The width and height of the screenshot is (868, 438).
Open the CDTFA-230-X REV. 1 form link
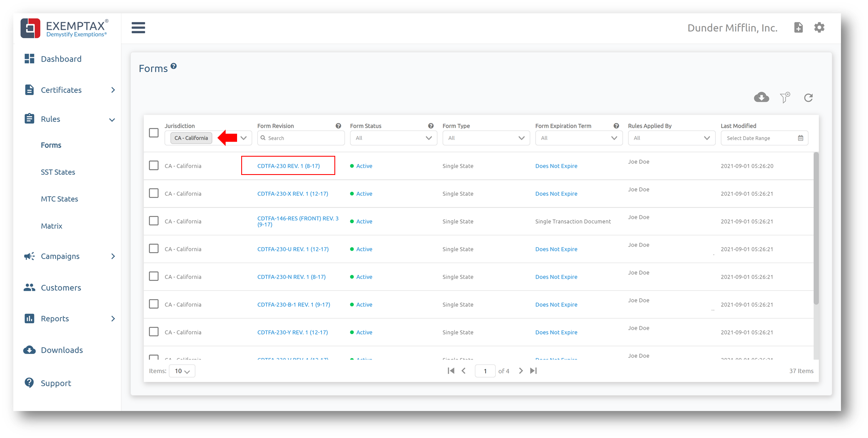(293, 193)
